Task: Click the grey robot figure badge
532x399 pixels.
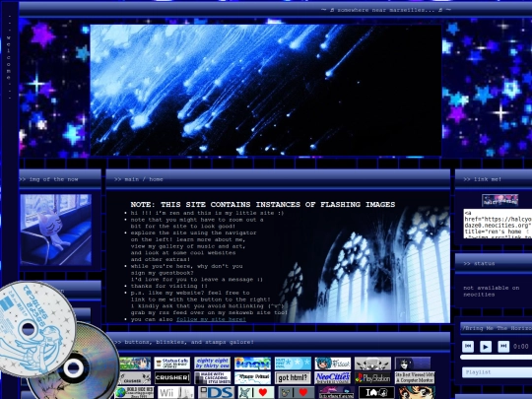Action: (372, 363)
